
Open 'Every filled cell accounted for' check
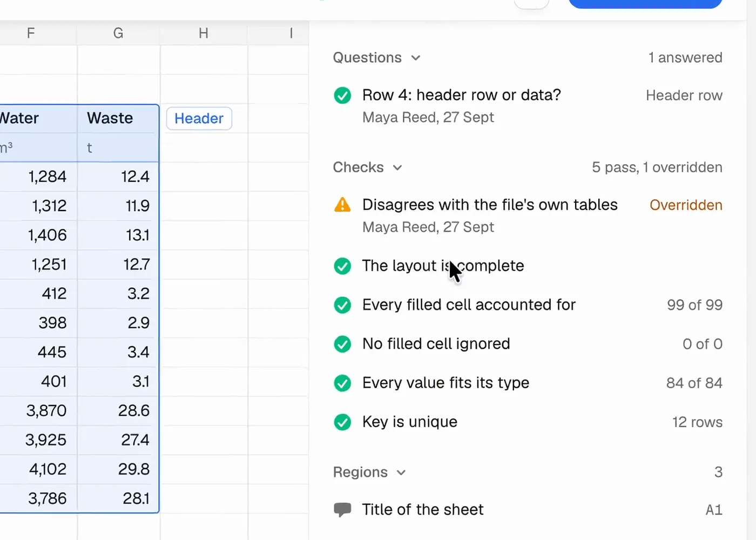[x=469, y=305]
